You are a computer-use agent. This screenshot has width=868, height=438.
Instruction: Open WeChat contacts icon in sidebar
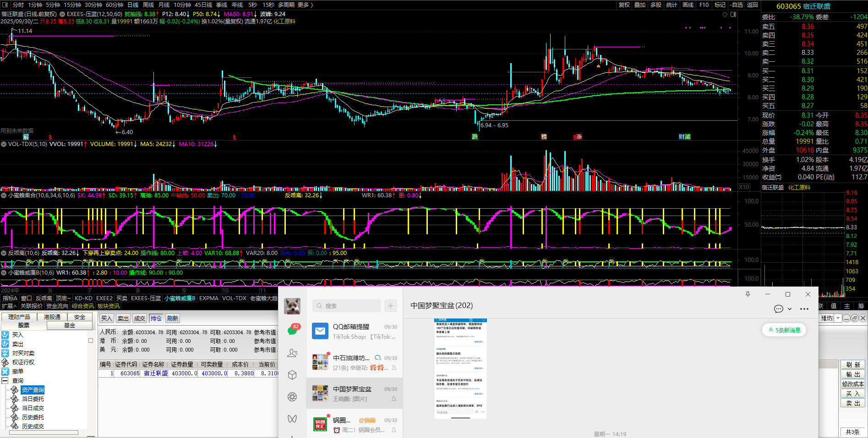[x=292, y=353]
